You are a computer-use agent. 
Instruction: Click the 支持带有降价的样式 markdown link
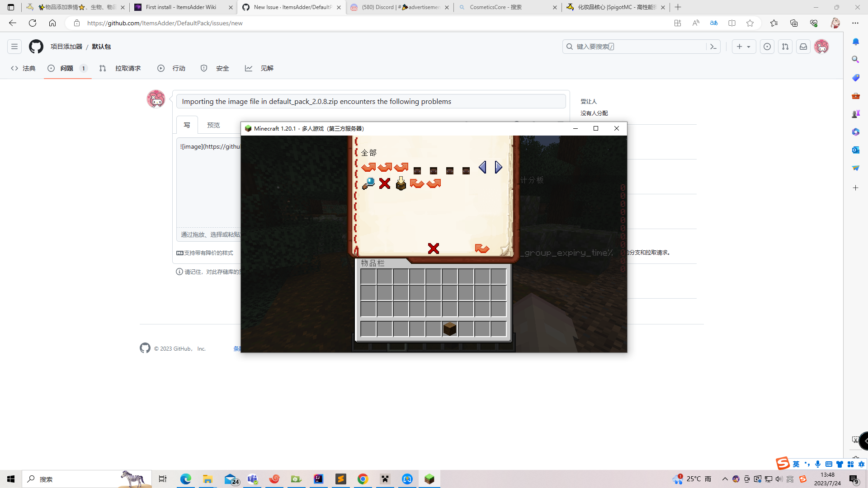tap(208, 253)
